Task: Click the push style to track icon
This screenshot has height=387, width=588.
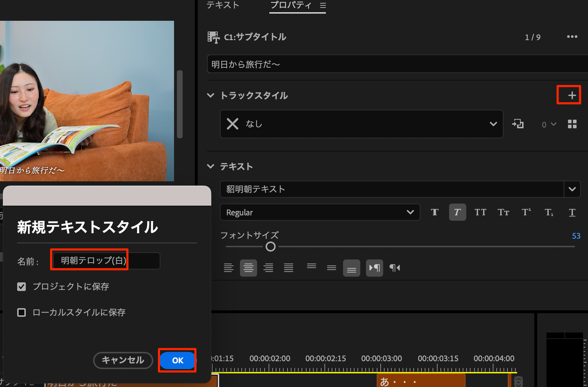Action: pyautogui.click(x=518, y=124)
